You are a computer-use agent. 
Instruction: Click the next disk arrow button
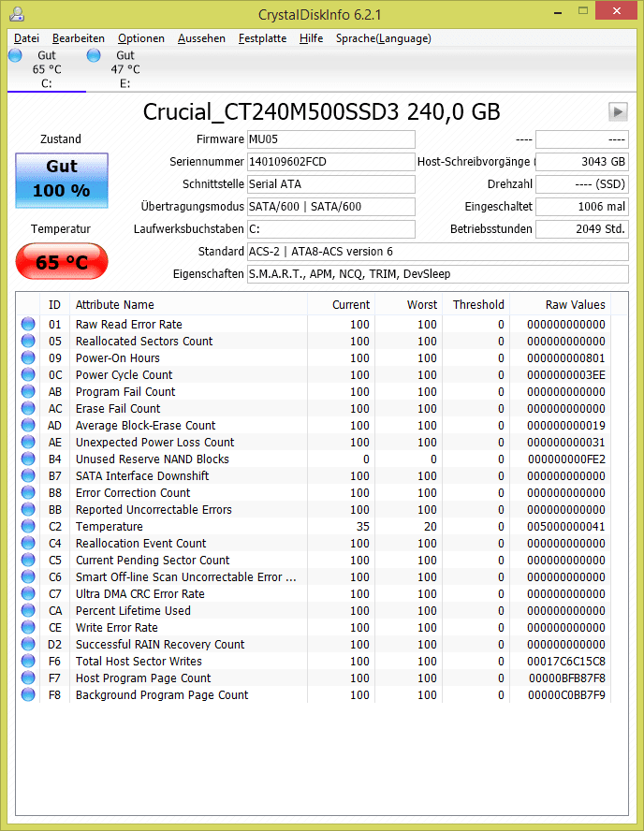click(x=618, y=111)
